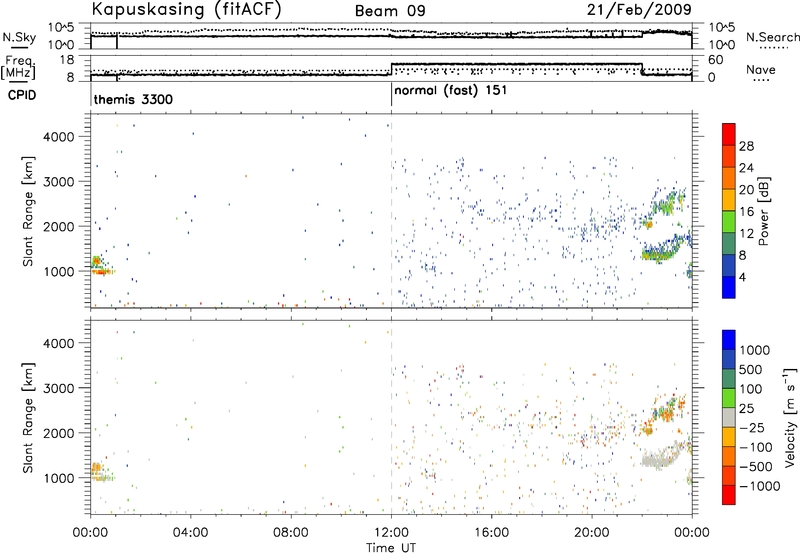800x554 pixels.
Task: Click the 100 label on Velocity colorbar
Action: click(752, 389)
